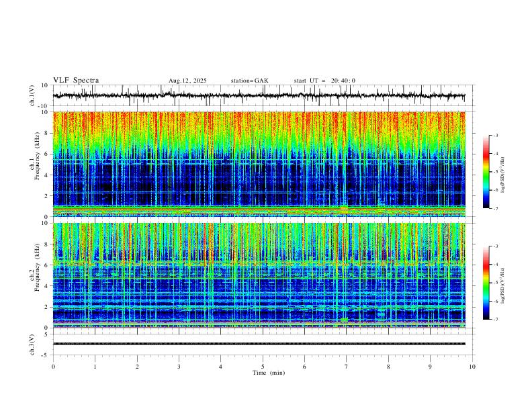Screen dimensions: 532x411
Task: Click the time axis tick label "7"
Action: click(x=346, y=367)
